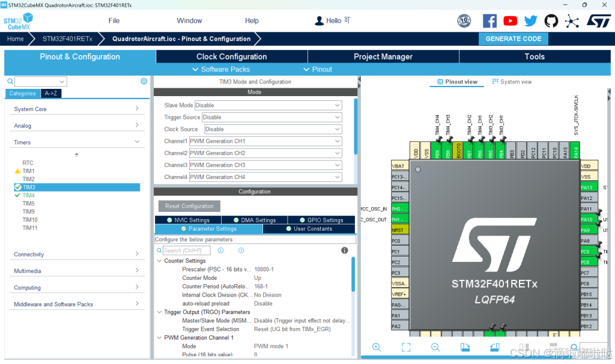615x364 pixels.
Task: Open the GPIO Settings tab
Action: pyautogui.click(x=321, y=220)
